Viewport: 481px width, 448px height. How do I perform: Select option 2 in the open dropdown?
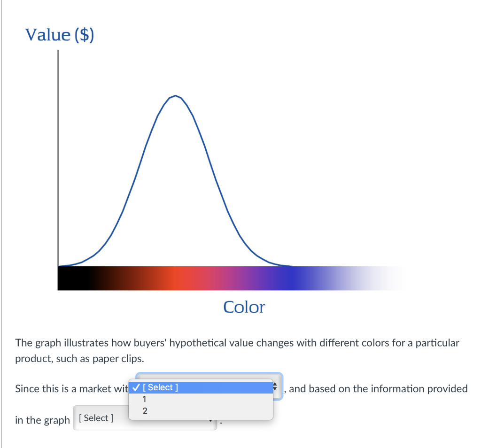[x=144, y=411]
